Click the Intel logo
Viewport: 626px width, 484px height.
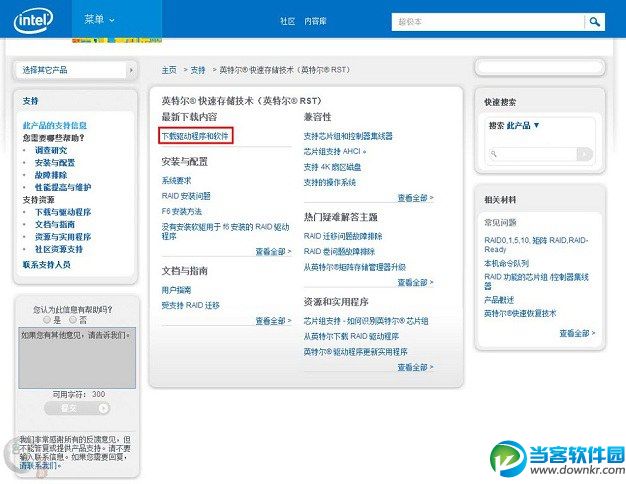click(x=34, y=20)
